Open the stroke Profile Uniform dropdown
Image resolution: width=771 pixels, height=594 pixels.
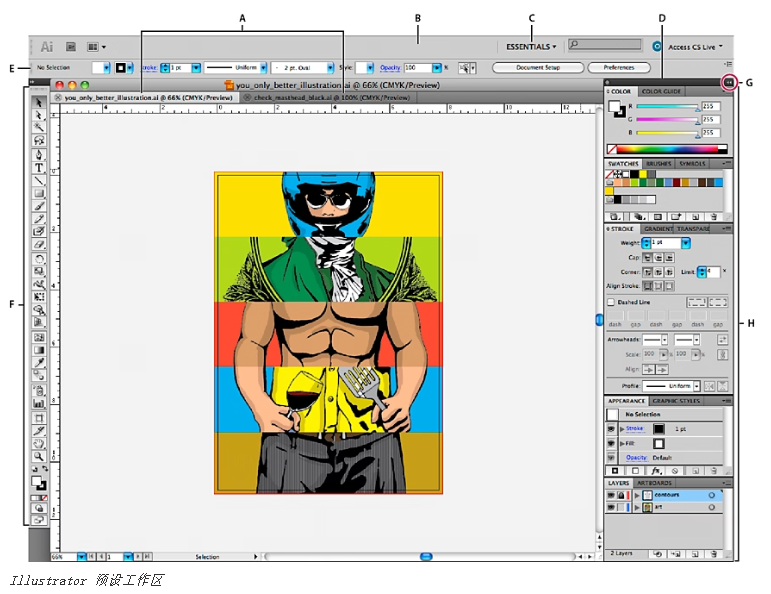(682, 385)
